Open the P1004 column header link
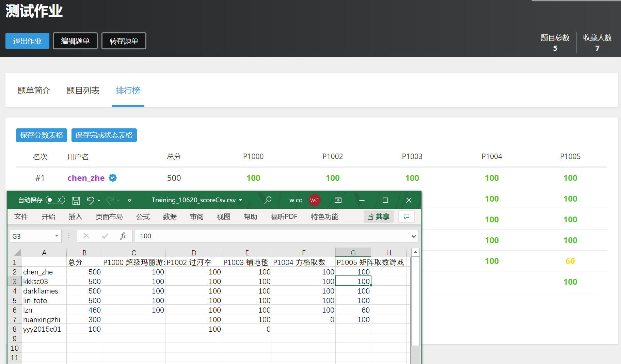The width and height of the screenshot is (621, 364). tap(492, 156)
